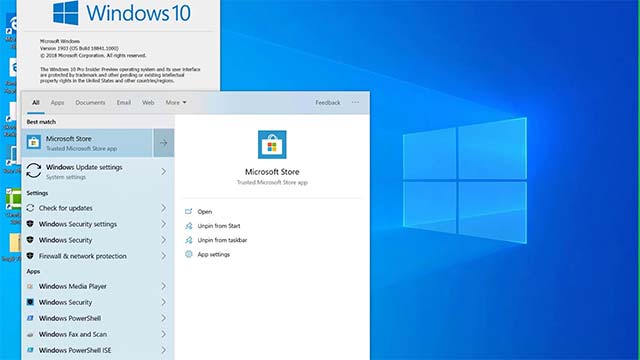Viewport: 640px width, 360px height.
Task: Click the Windows logo in the About window
Action: coord(66,13)
